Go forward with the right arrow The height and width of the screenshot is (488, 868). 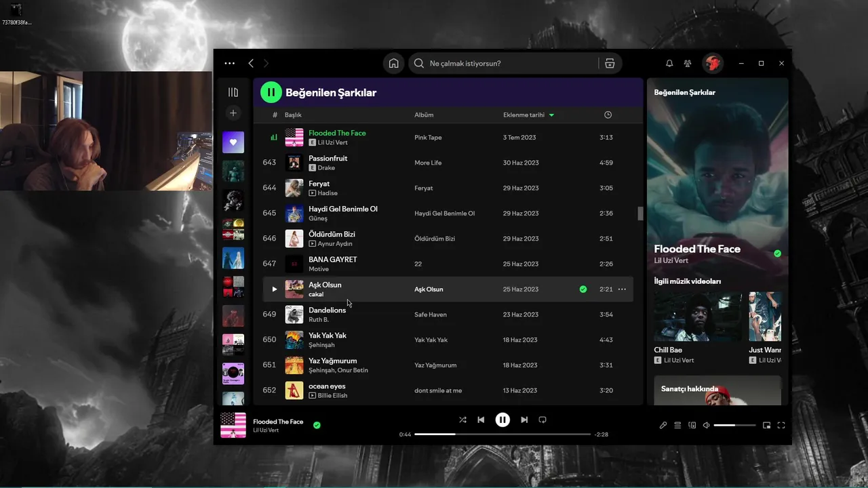266,63
